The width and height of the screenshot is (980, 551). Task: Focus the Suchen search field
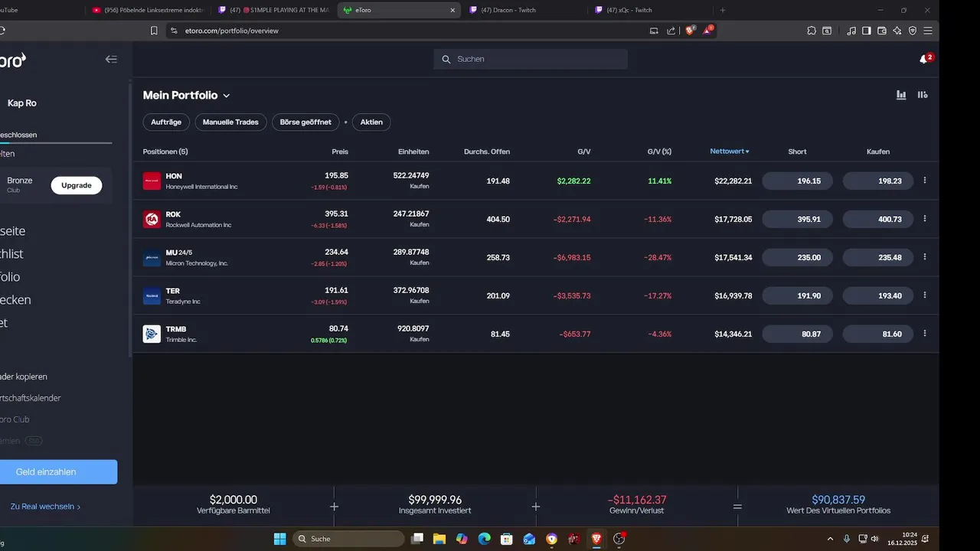(x=531, y=59)
